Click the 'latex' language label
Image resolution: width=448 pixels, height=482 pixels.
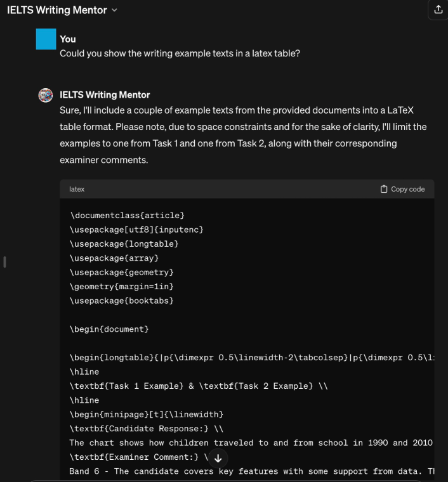pos(77,189)
